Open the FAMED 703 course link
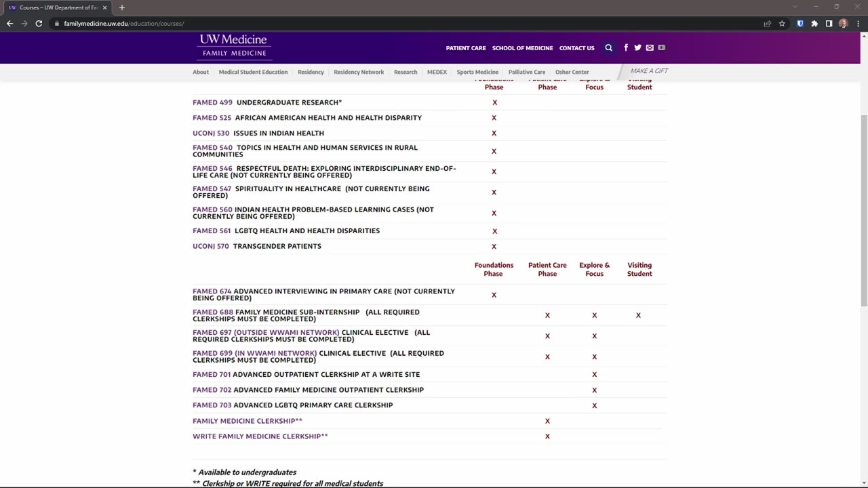The width and height of the screenshot is (868, 488). [x=212, y=405]
